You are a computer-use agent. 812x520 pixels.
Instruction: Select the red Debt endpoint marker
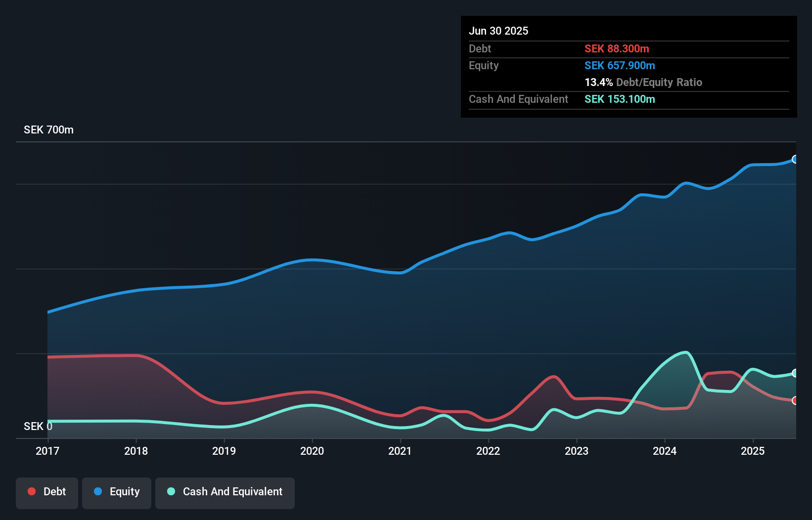coord(795,401)
